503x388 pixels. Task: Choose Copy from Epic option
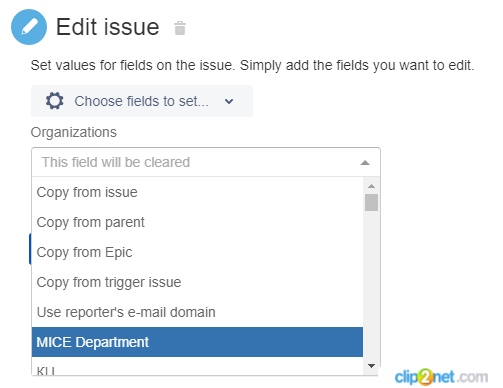(x=197, y=252)
